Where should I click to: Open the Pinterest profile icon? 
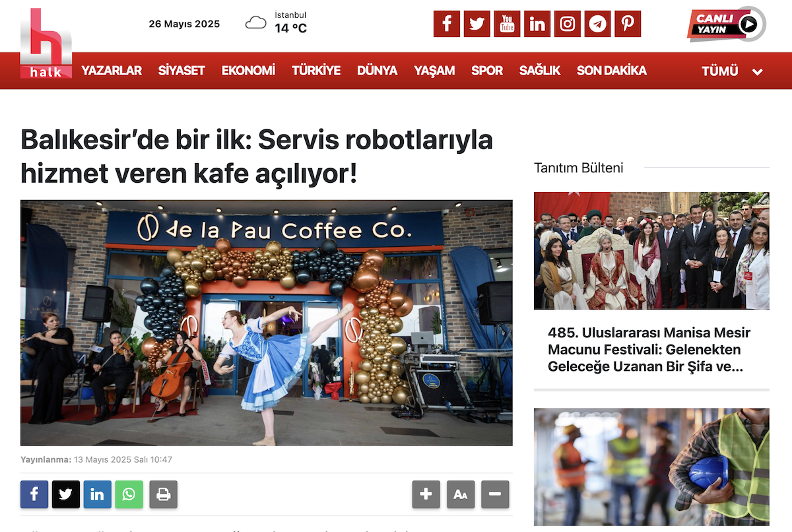point(628,24)
